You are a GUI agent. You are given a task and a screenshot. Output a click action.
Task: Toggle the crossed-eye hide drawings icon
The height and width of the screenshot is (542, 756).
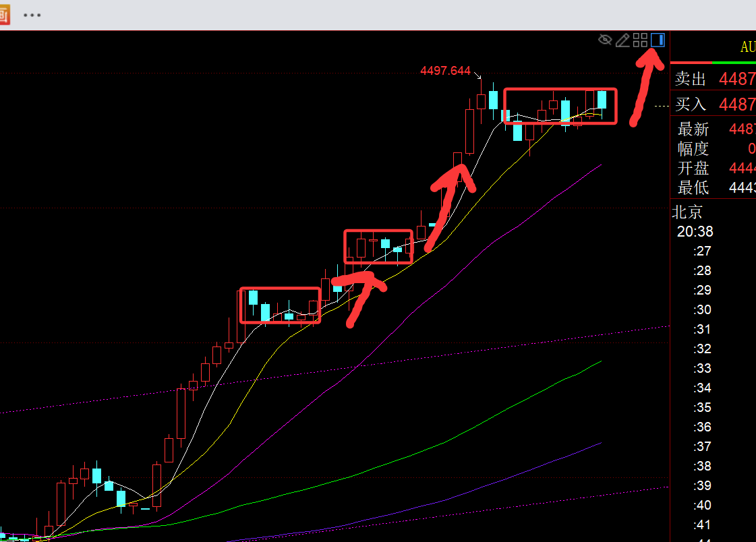pos(605,40)
